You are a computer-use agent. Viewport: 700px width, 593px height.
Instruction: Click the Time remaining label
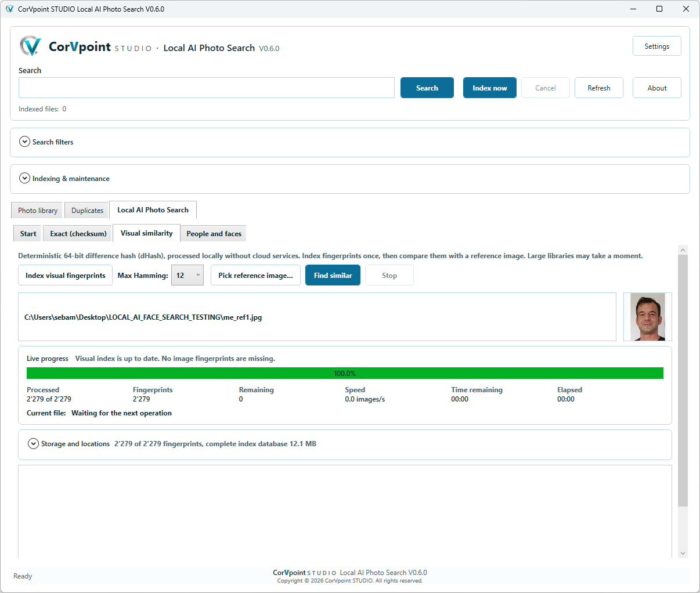pos(477,389)
